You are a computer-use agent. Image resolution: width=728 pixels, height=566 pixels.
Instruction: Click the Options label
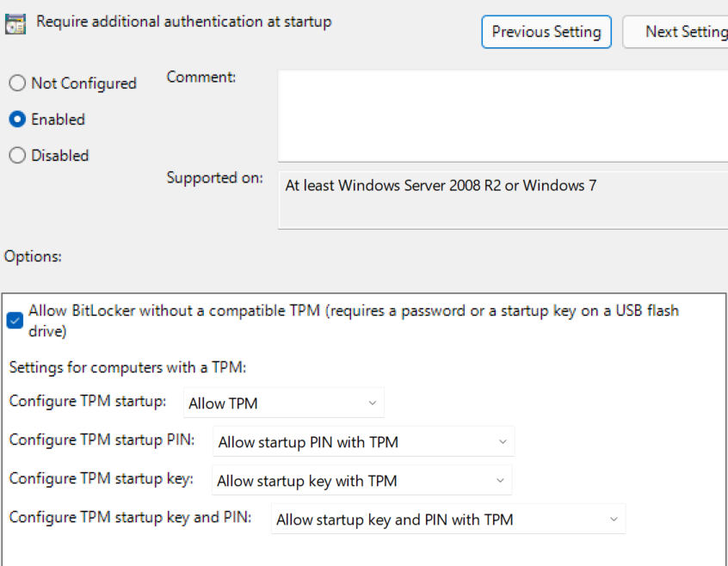33,256
